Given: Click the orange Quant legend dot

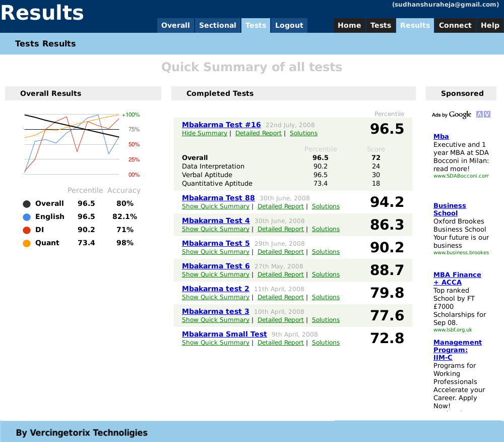Looking at the screenshot, I should (27, 243).
